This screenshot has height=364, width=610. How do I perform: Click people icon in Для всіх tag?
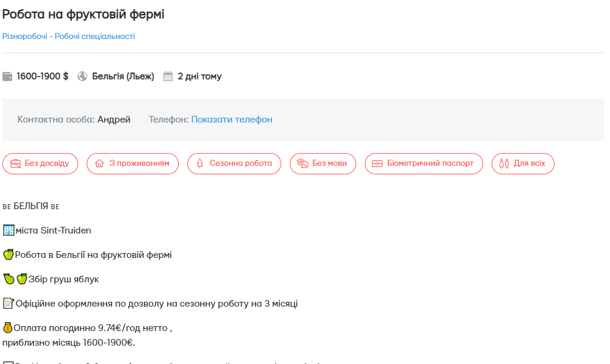click(x=504, y=163)
